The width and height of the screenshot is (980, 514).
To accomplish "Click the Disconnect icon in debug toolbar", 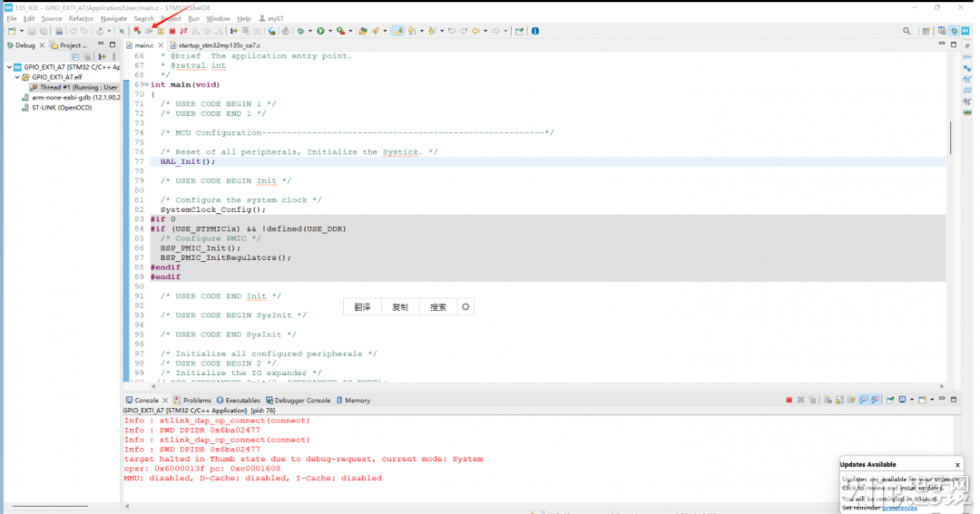I will pos(183,31).
